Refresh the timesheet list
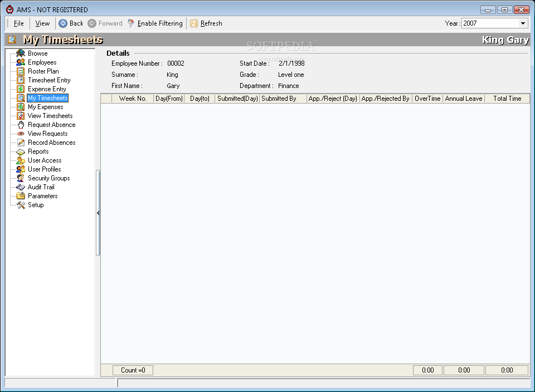The width and height of the screenshot is (535, 392). pos(211,23)
